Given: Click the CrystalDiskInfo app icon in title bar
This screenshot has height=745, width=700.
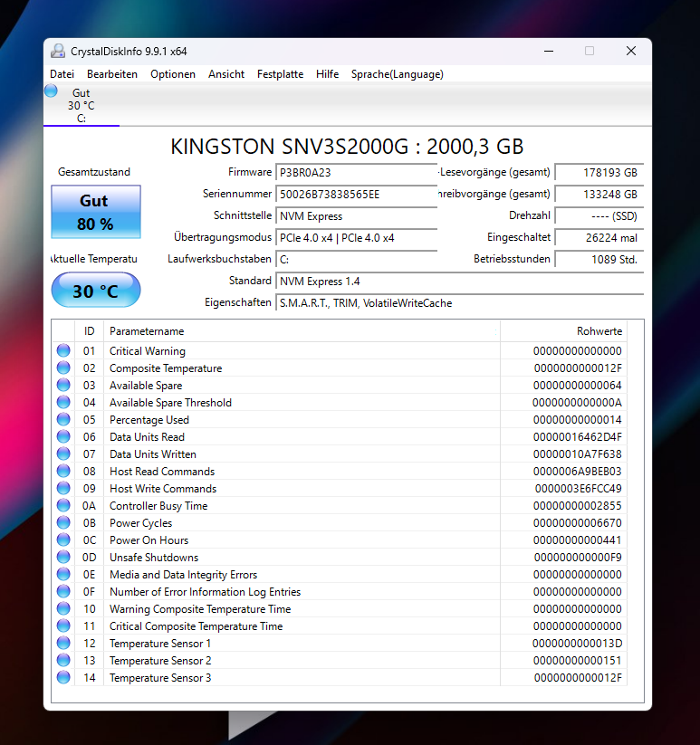Looking at the screenshot, I should pyautogui.click(x=58, y=51).
